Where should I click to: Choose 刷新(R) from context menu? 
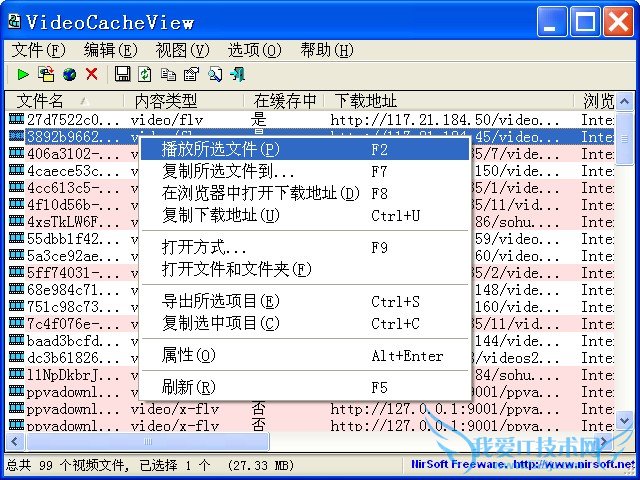pos(305,387)
